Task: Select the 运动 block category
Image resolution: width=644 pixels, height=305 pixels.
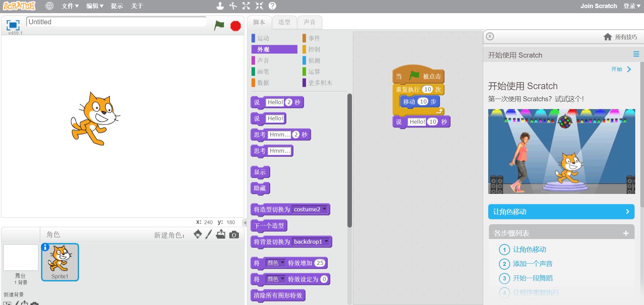Action: 274,38
